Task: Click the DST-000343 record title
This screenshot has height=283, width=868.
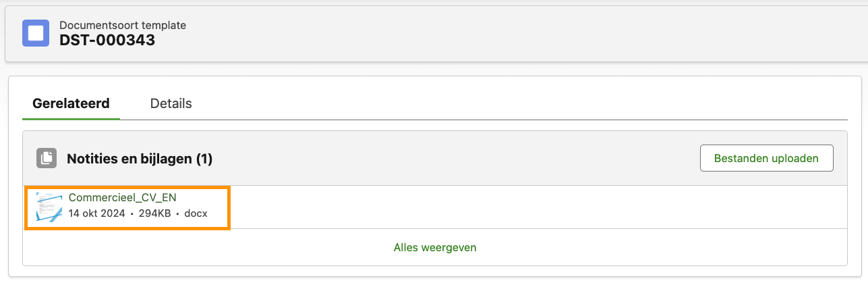Action: coord(107,41)
